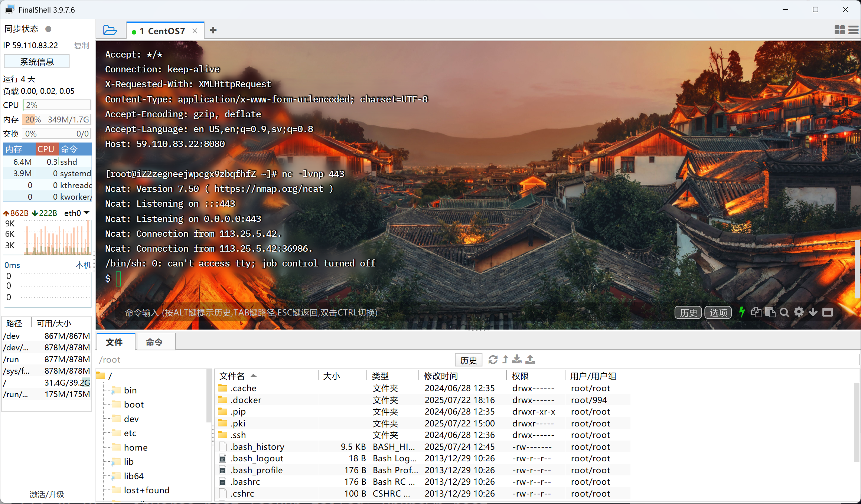
Task: Click the paste icon in terminal toolbar
Action: click(x=770, y=312)
